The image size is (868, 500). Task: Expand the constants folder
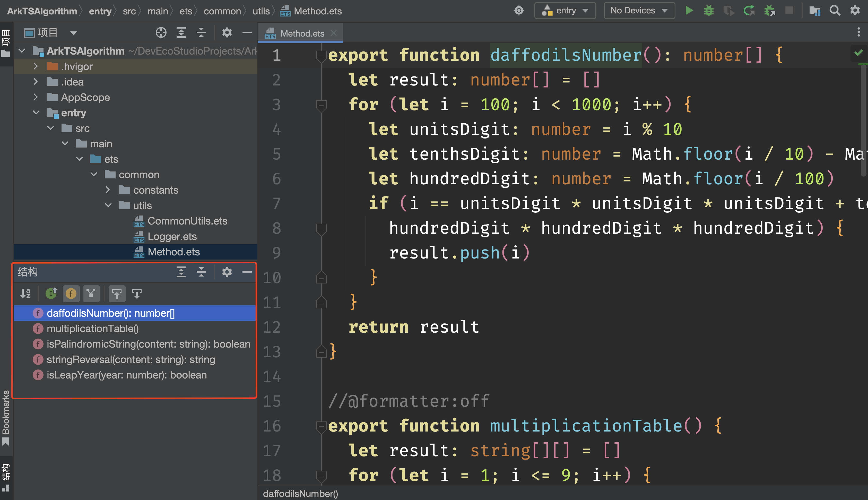[x=108, y=190]
